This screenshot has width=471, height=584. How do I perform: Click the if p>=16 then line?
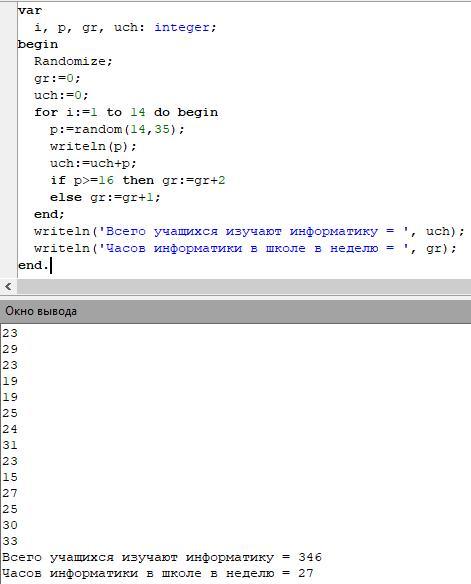[x=137, y=180]
